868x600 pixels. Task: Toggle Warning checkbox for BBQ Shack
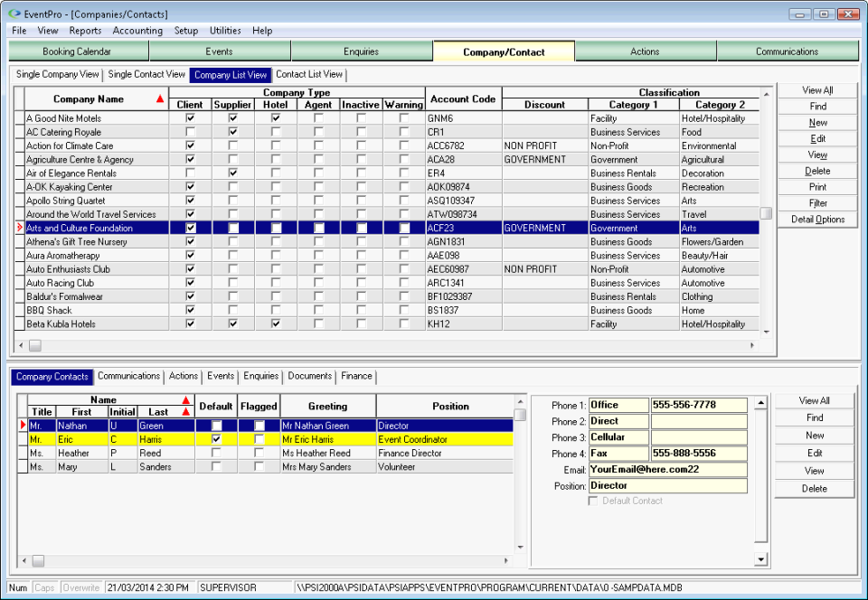[404, 310]
